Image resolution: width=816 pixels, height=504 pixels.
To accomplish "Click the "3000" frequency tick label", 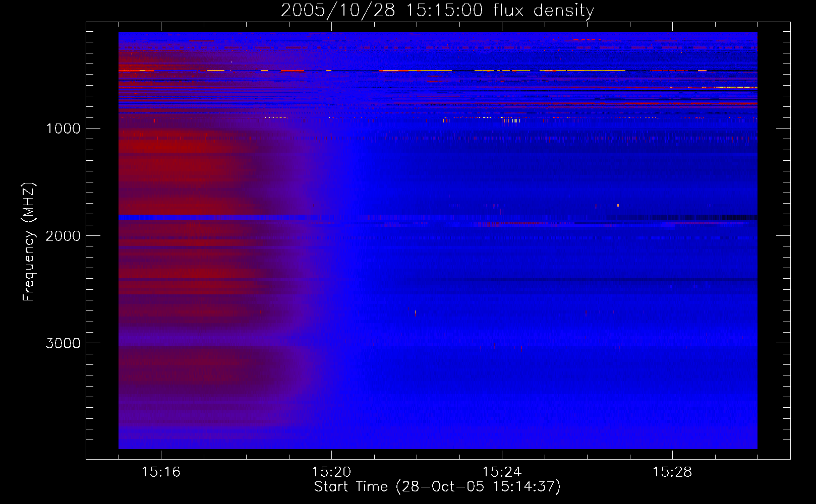I will coord(63,343).
